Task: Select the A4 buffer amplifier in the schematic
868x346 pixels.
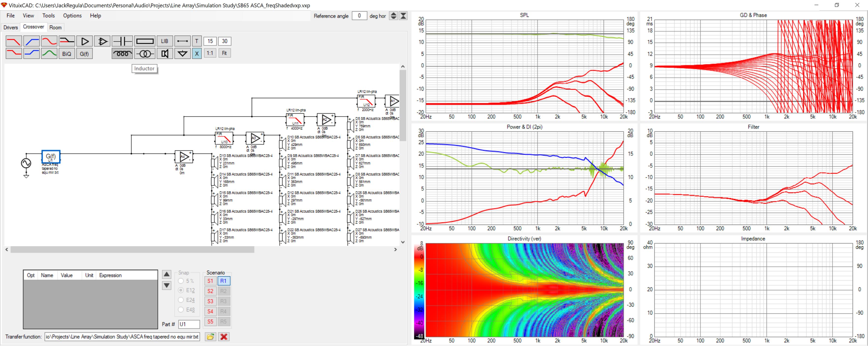Action: 184,157
